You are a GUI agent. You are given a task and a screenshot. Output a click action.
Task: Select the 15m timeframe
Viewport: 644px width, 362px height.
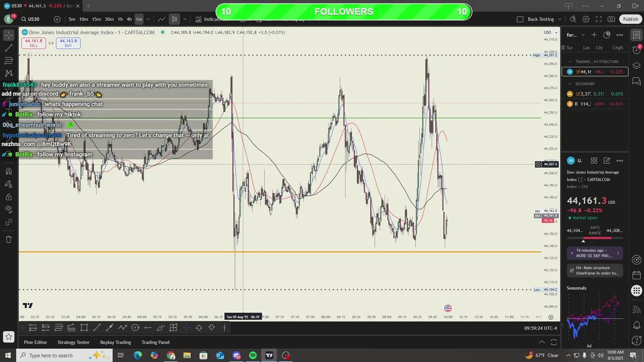coord(96,19)
